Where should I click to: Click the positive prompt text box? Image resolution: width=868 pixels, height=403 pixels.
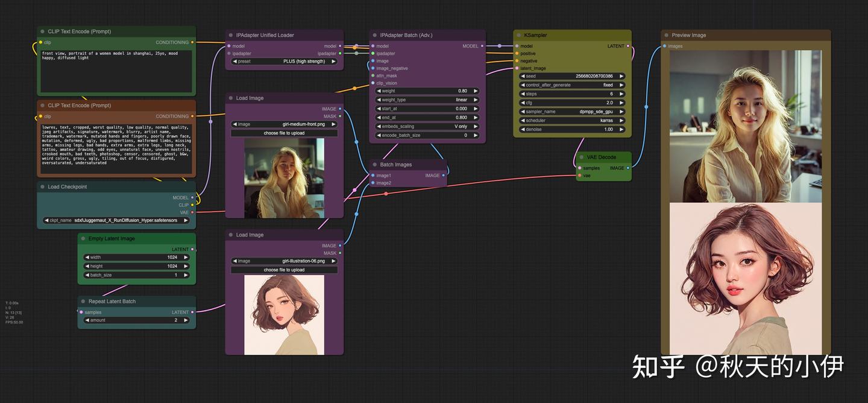tap(116, 71)
